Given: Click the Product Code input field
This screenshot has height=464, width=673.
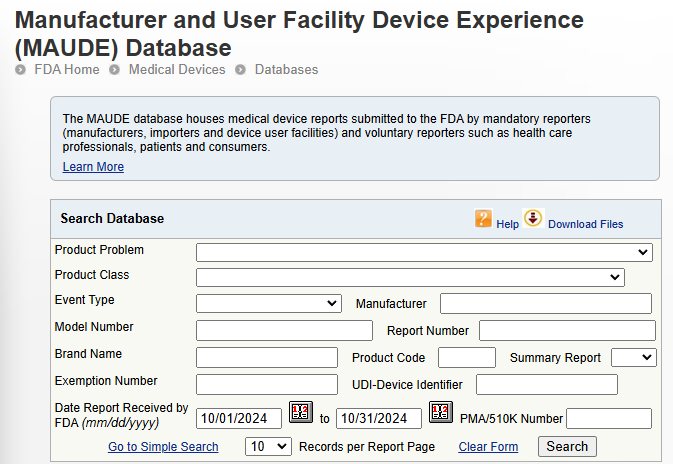Looking at the screenshot, I should pos(466,357).
